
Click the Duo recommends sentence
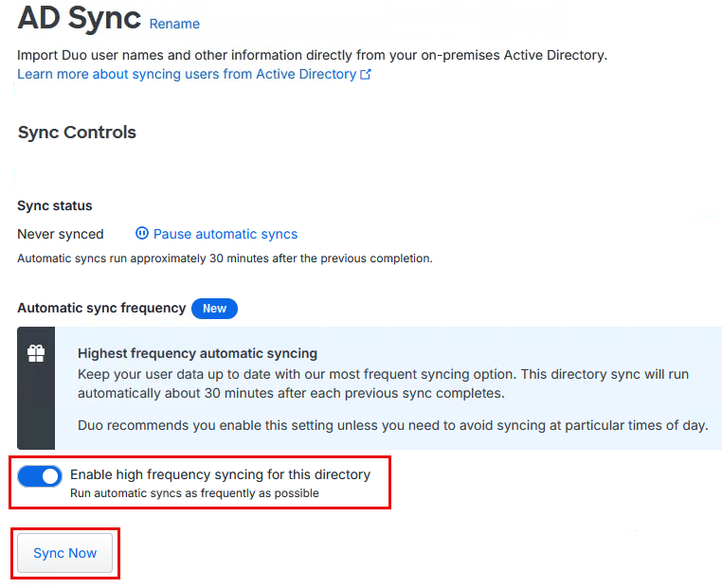pos(392,425)
